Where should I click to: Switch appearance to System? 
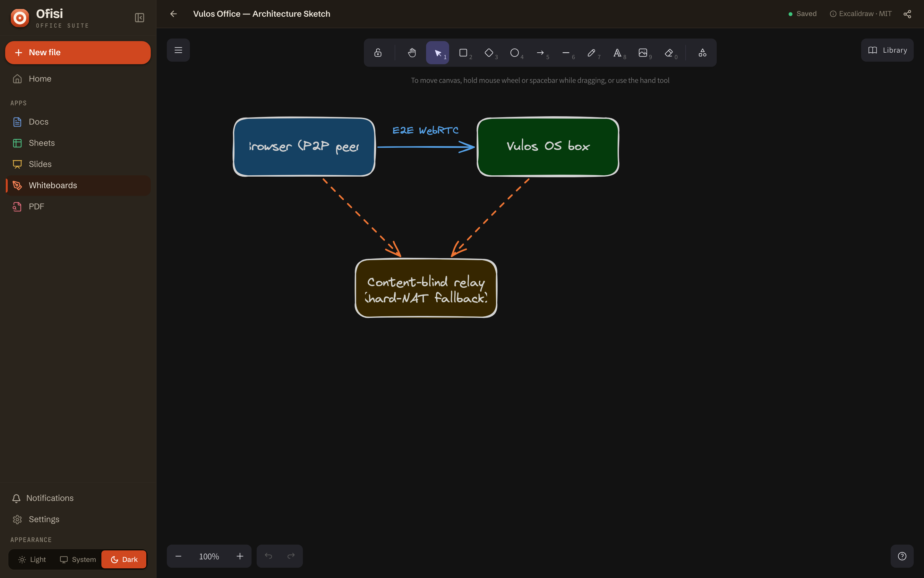(78, 560)
